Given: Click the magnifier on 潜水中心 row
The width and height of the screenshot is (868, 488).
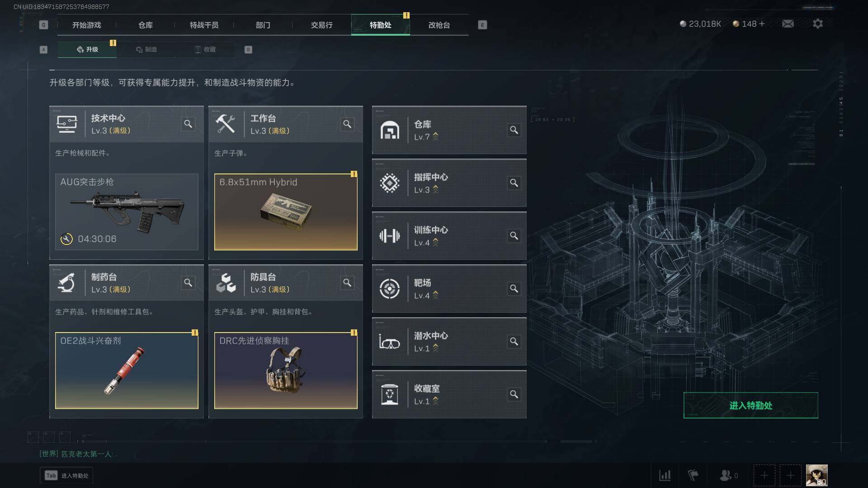Looking at the screenshot, I should coord(514,342).
